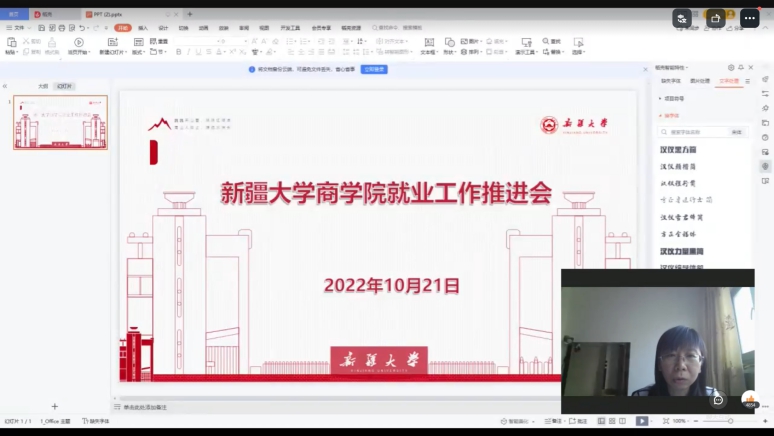Expand the New Slide dropdown arrow
The image size is (774, 436).
pos(126,52)
